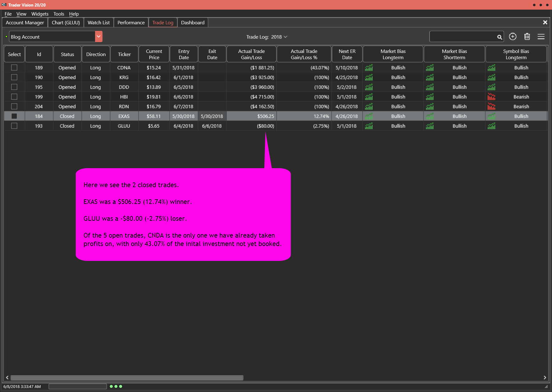Screen dimensions: 552x392
Task: Click Symbol Bias bullish icon in EXAS row
Action: point(492,116)
